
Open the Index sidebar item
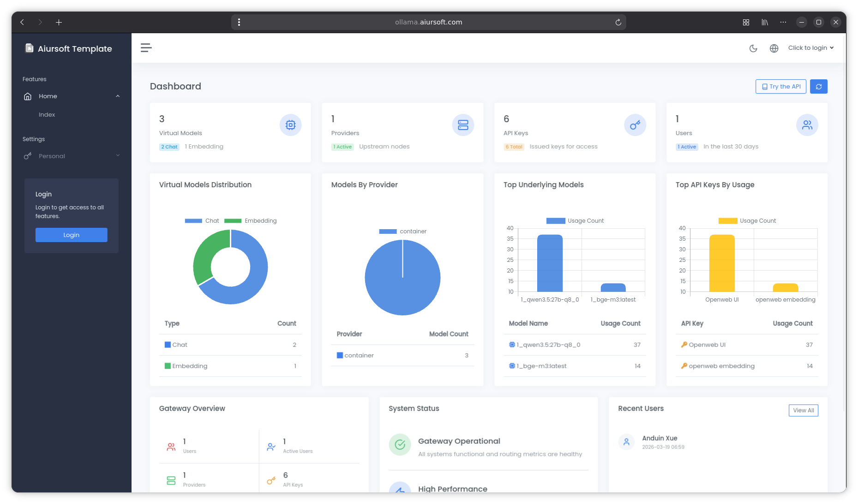(47, 115)
